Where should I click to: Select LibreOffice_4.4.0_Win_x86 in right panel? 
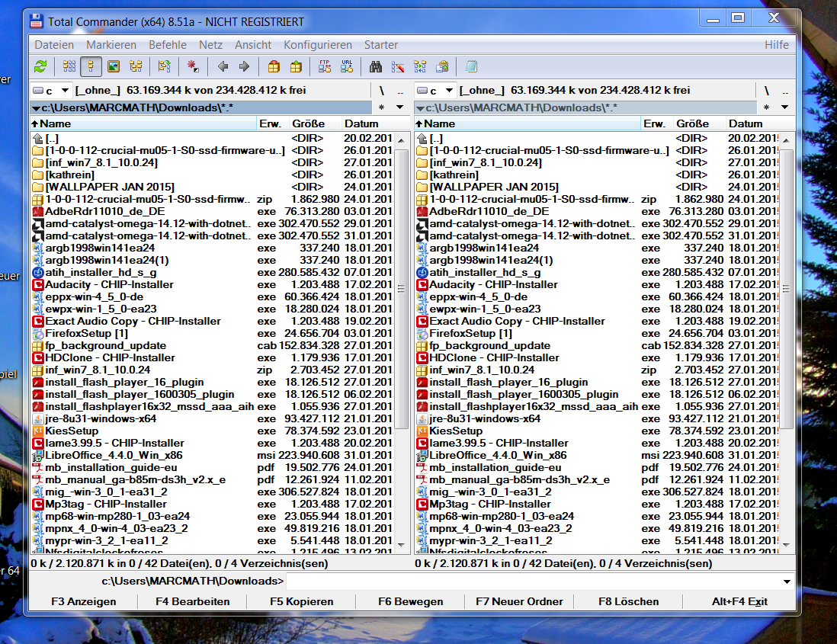pyautogui.click(x=498, y=456)
